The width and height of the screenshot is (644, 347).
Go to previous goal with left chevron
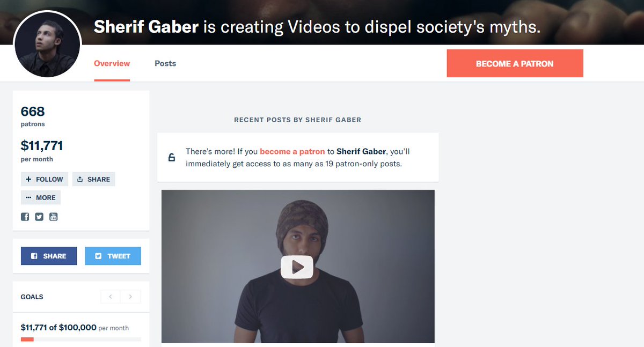111,297
